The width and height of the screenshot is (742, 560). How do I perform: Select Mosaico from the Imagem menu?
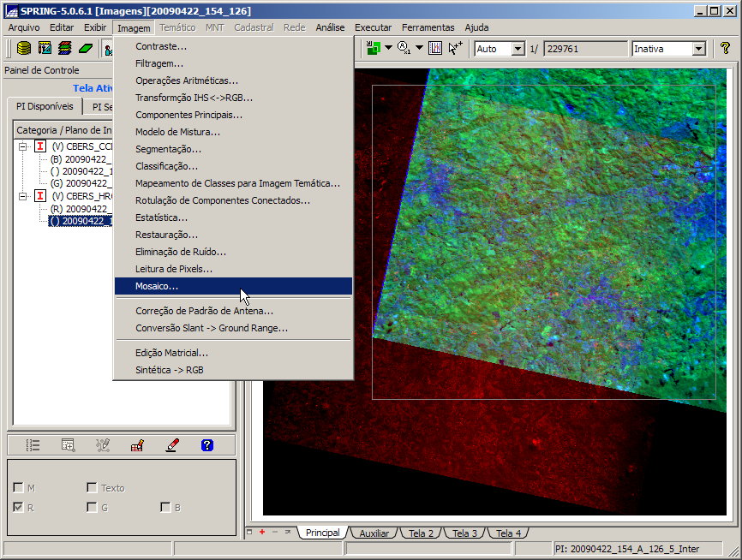(157, 286)
